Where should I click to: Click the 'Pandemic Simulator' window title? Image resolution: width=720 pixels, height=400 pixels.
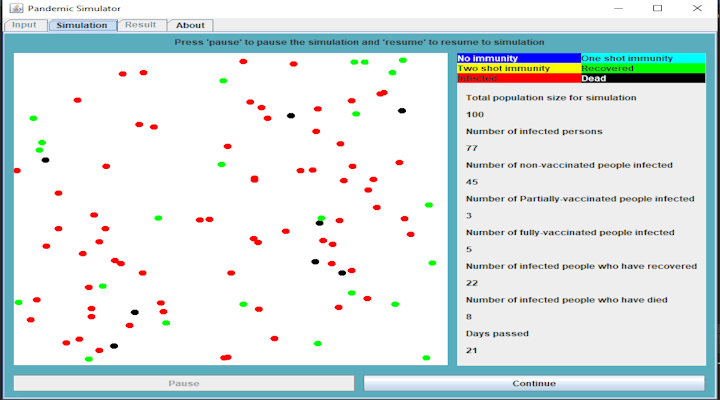(74, 8)
